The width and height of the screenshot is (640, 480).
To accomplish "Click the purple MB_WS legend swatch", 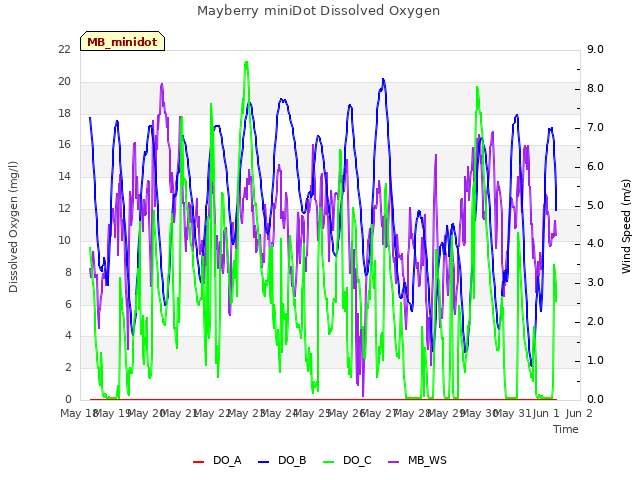I will pos(393,462).
